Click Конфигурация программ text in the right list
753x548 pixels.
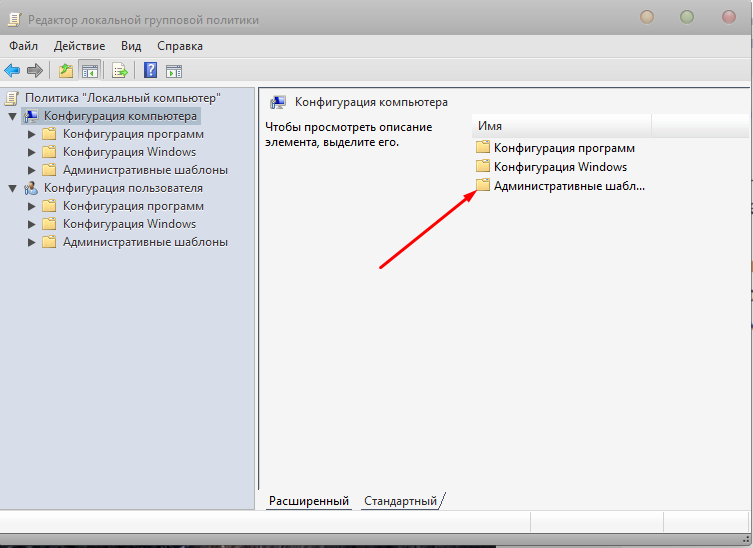(564, 148)
